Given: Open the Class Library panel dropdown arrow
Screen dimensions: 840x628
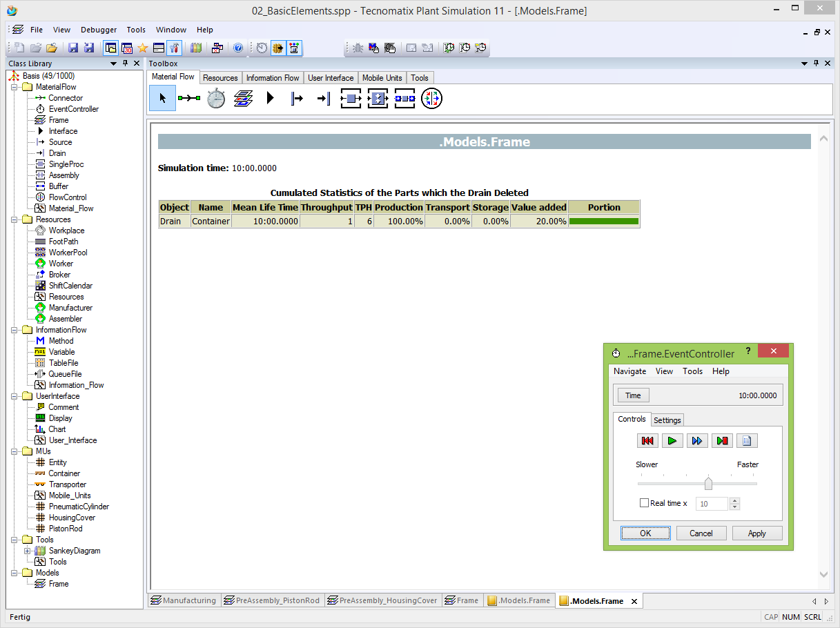Looking at the screenshot, I should tap(113, 63).
